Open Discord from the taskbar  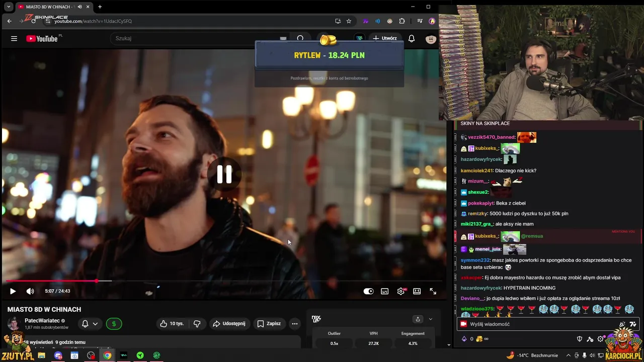(x=58, y=355)
